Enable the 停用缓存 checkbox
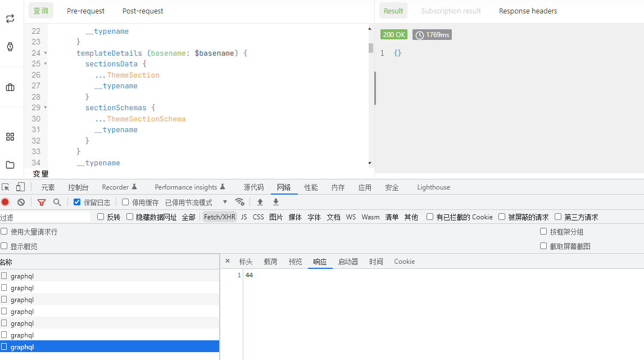Viewport: 644px width, 360px height. point(125,202)
